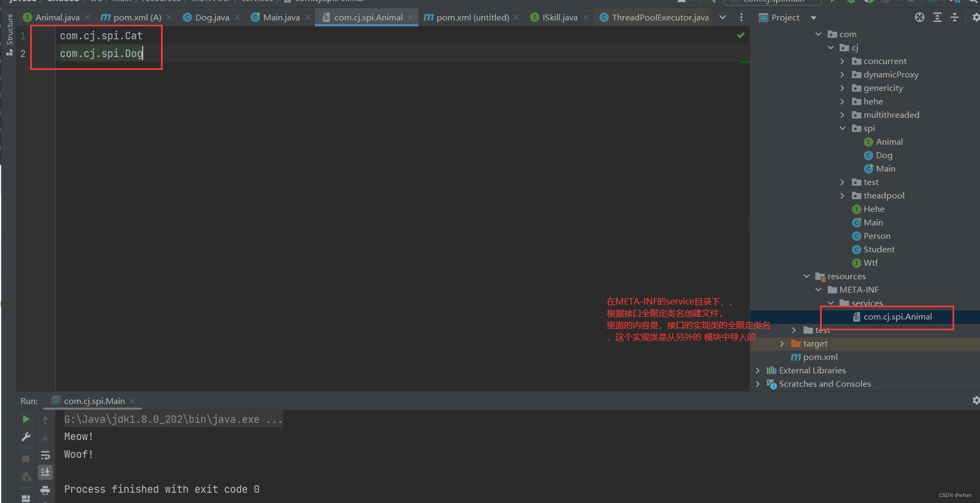
Task: Expand genericity package
Action: point(843,88)
